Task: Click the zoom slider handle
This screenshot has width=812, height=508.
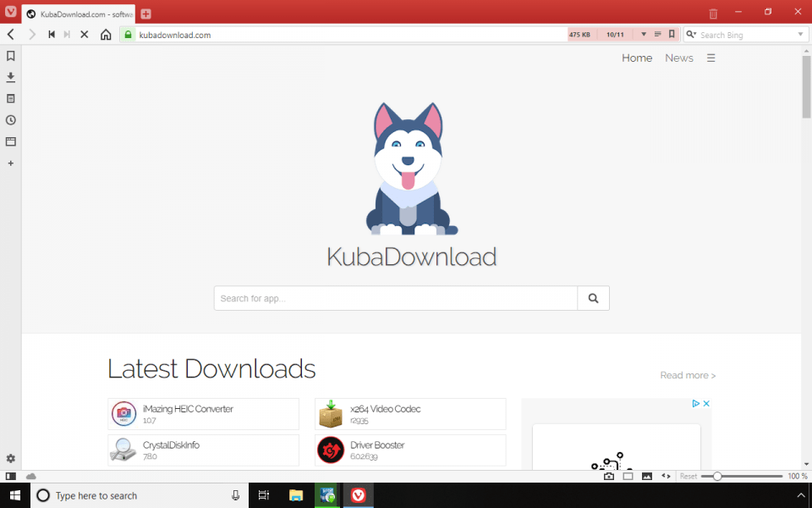Action: pos(717,477)
